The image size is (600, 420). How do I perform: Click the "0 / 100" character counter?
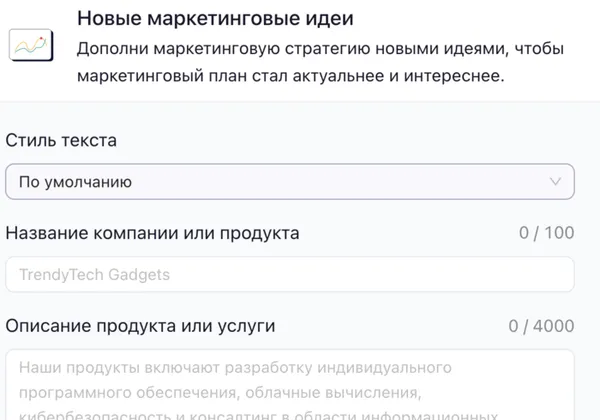546,233
